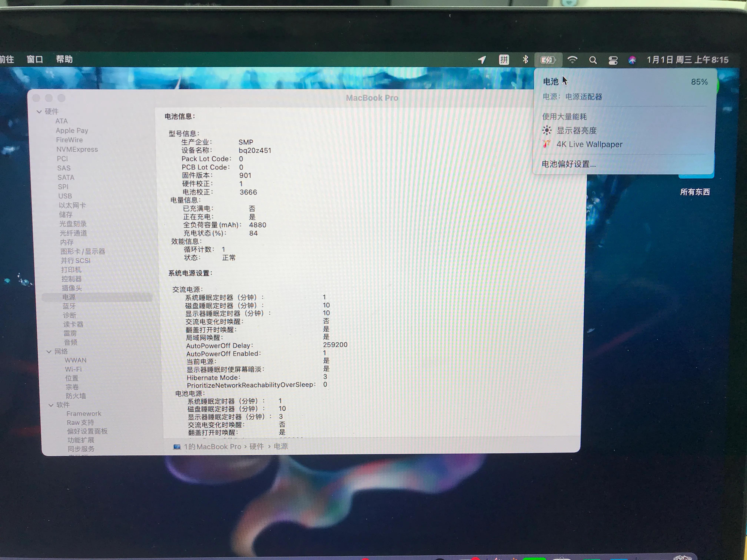Click the Bluetooth icon in menu bar
This screenshot has height=560, width=747.
pos(525,60)
